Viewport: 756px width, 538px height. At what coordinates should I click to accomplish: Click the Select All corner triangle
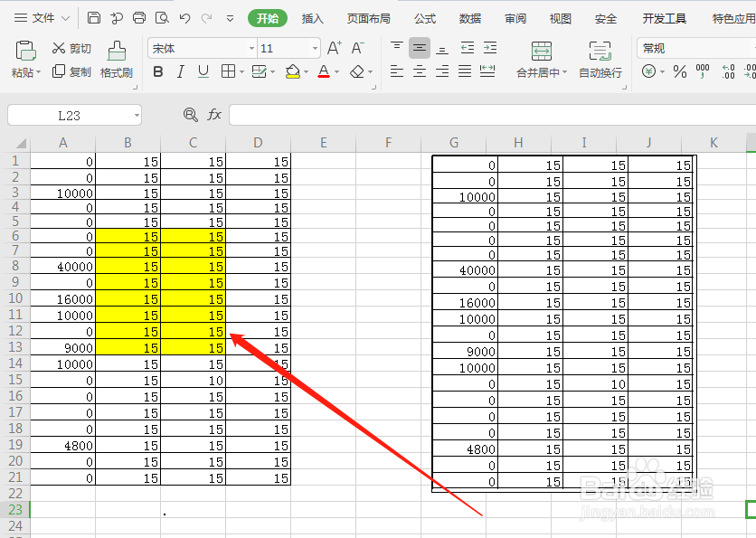pos(20,143)
